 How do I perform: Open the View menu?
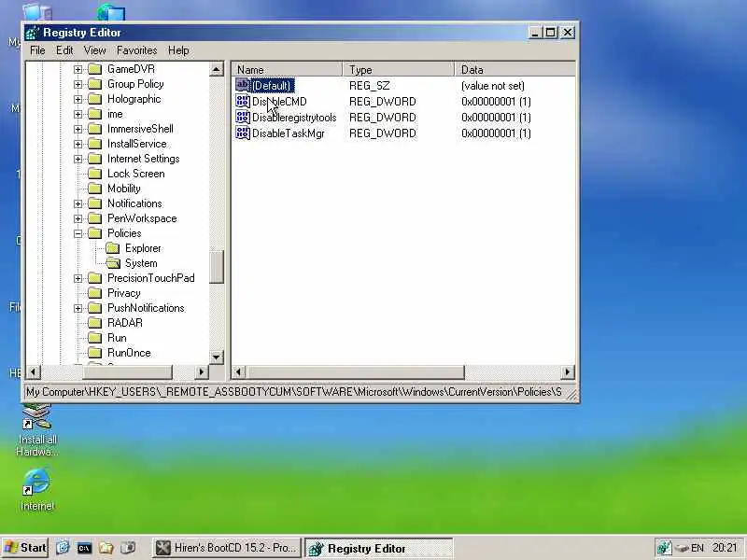[x=94, y=50]
